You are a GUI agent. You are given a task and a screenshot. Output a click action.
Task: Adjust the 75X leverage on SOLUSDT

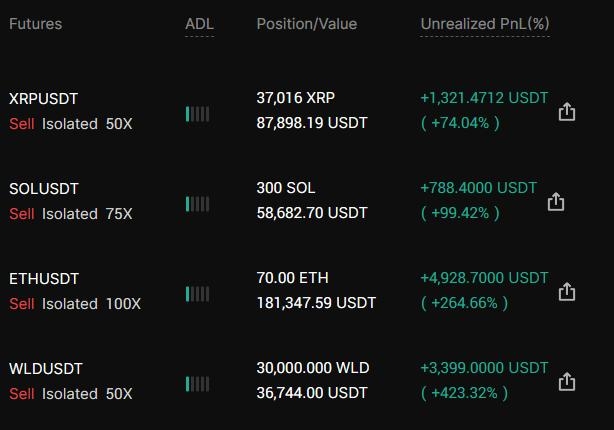pos(119,214)
